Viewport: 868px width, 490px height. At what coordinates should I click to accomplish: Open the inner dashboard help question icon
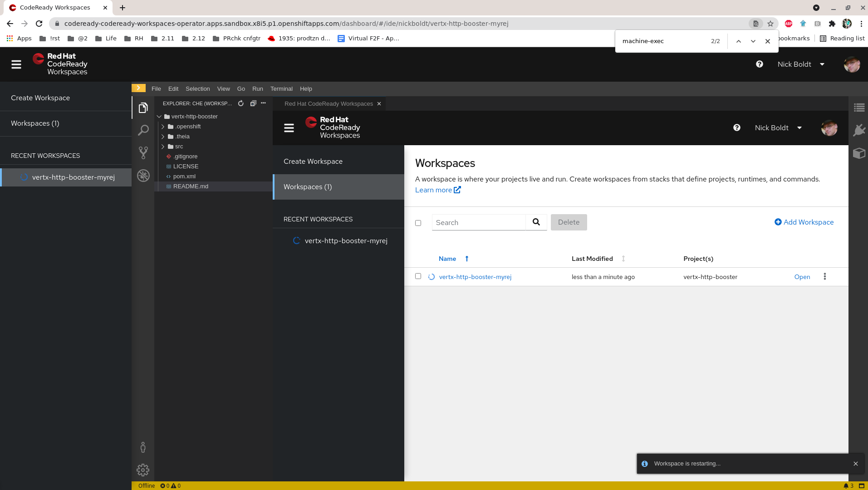[x=736, y=128]
